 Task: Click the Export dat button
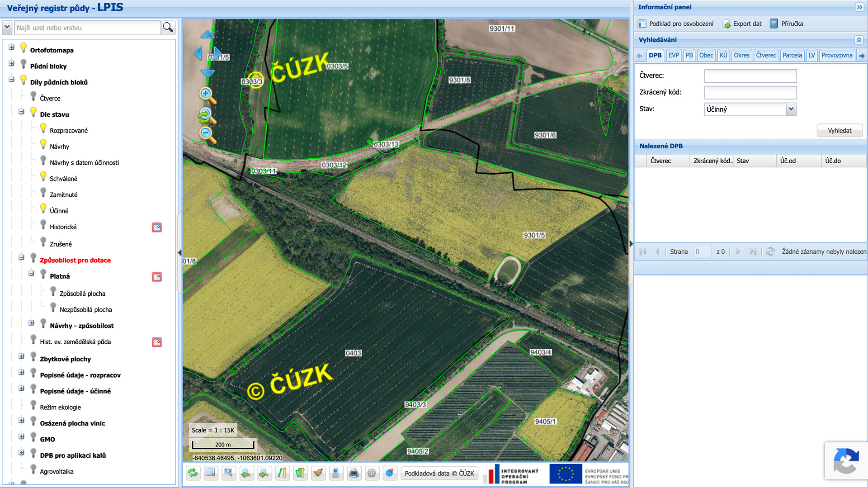(742, 24)
